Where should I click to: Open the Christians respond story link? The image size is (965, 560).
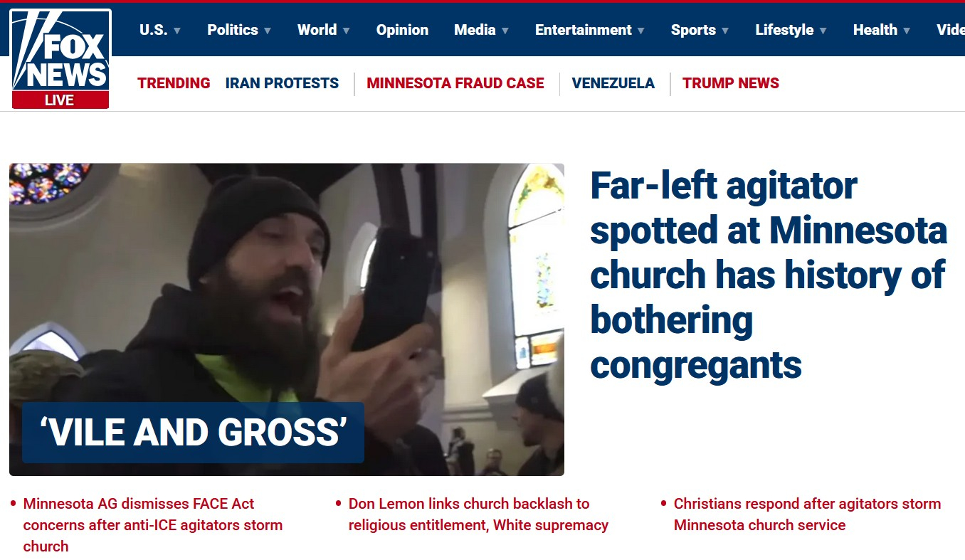pos(807,514)
